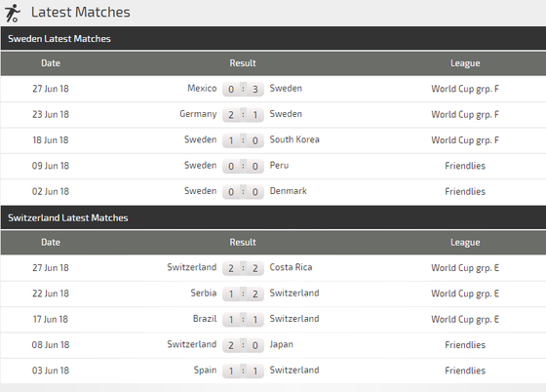This screenshot has height=392, width=546.
Task: Click the Spain 1:1 Switzerland score
Action: click(x=243, y=372)
